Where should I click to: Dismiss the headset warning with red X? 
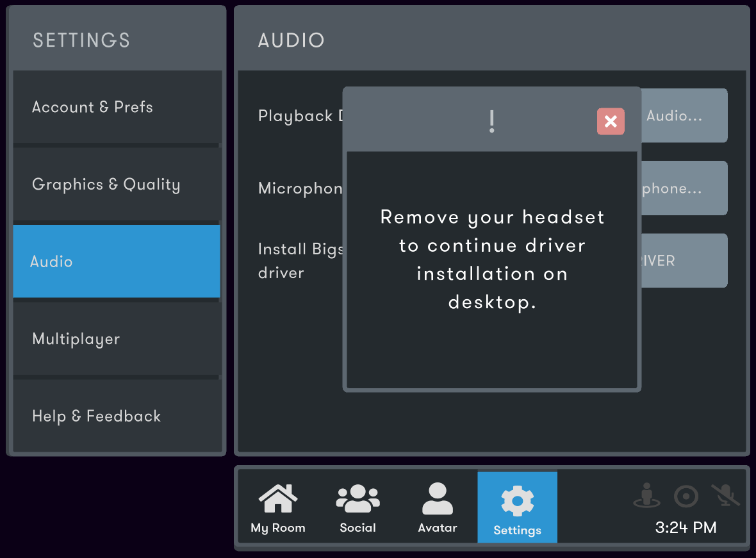tap(611, 122)
